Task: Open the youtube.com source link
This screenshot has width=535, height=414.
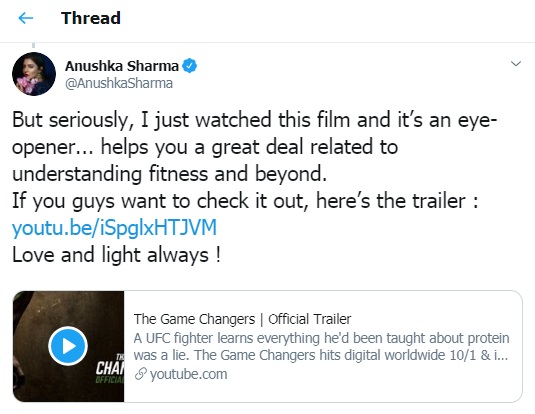Action: (x=188, y=374)
